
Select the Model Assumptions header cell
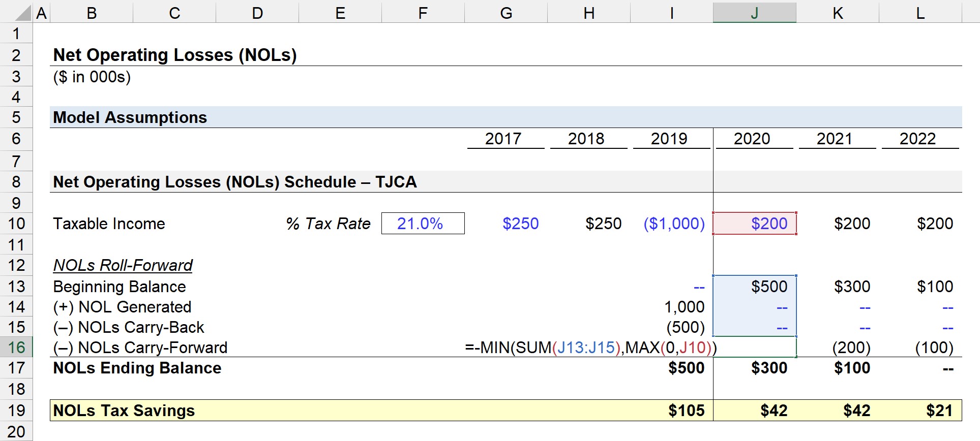click(130, 117)
